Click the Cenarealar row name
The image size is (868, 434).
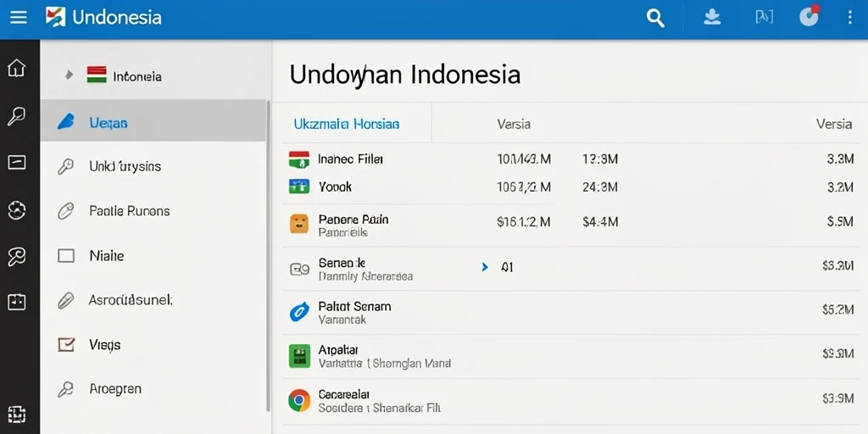click(344, 394)
